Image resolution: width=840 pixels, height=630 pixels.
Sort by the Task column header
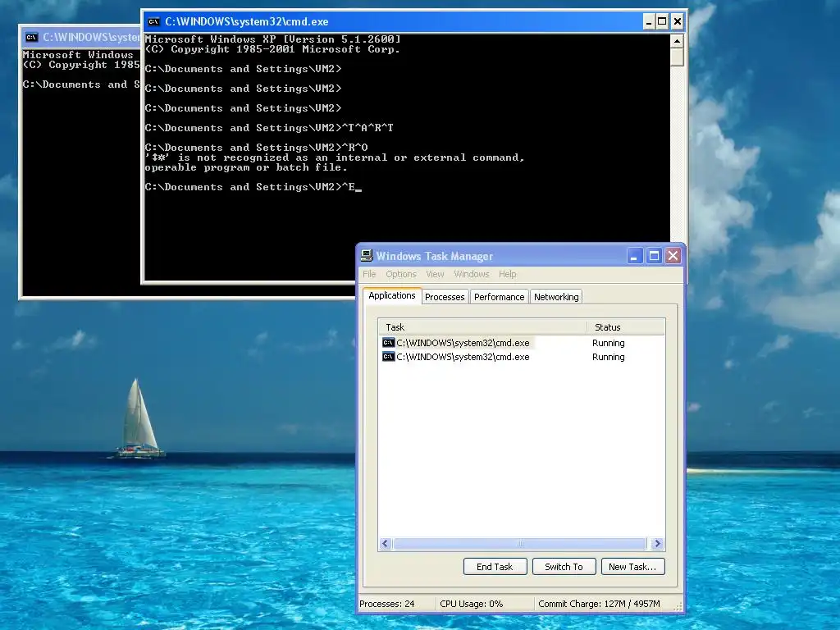pyautogui.click(x=482, y=326)
